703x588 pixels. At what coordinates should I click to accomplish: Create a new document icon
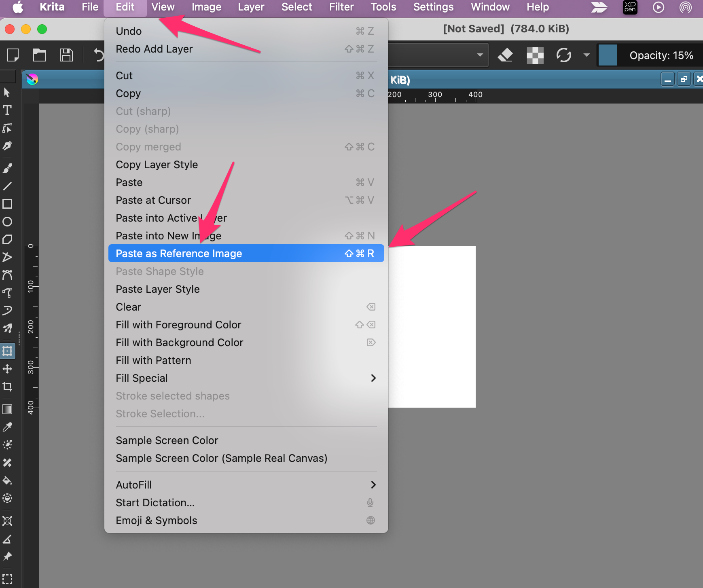point(13,55)
